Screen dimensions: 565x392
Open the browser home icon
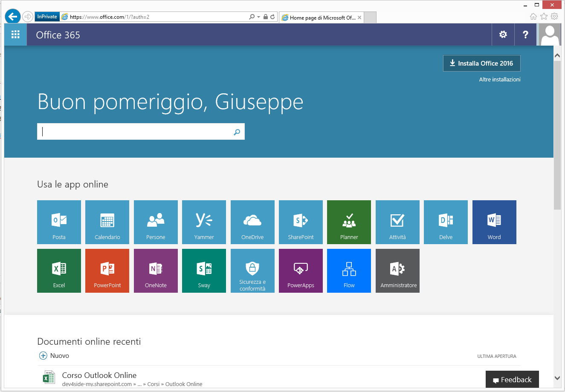[x=533, y=16]
